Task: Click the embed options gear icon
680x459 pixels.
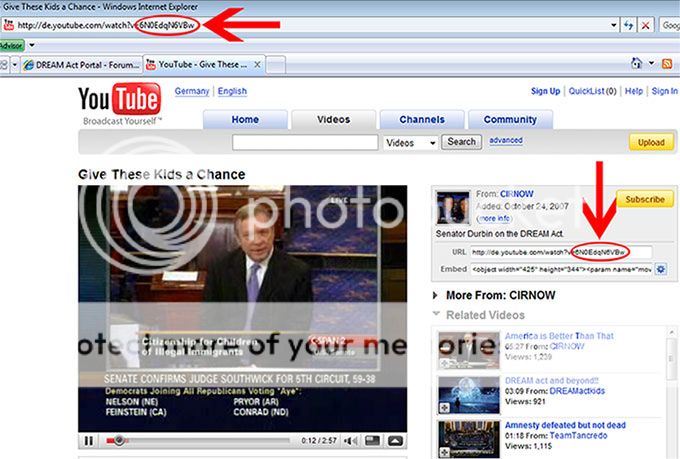Action: coord(660,269)
